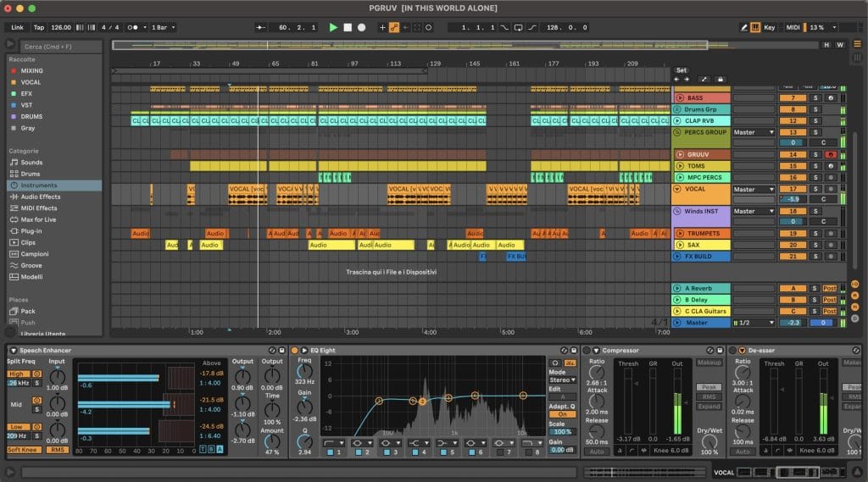
Task: Click the Arrangement Record button
Action: (x=361, y=27)
